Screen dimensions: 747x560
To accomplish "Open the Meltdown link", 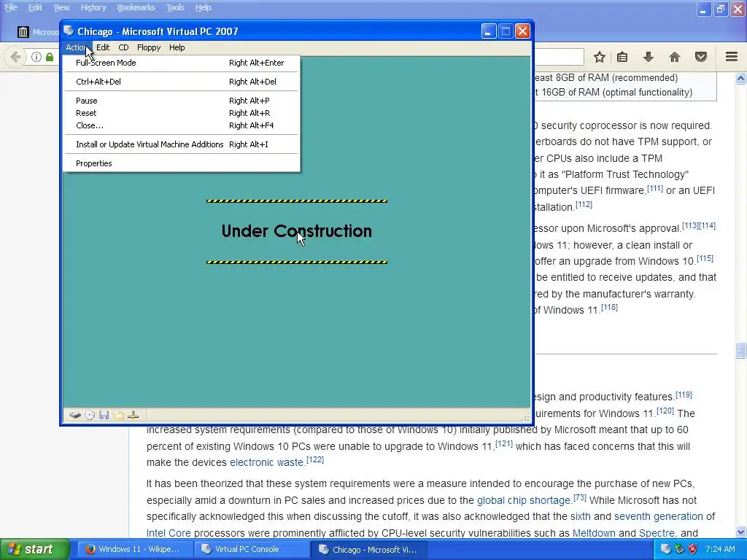I will pos(594,533).
